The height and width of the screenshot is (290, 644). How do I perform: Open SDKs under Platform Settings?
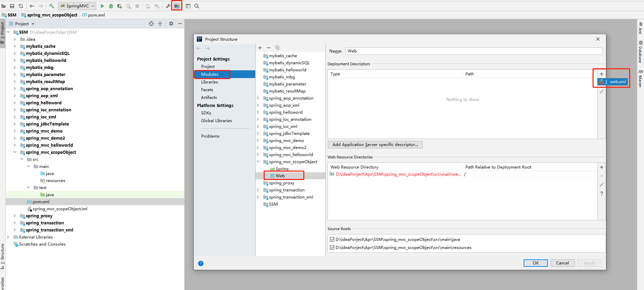pos(206,113)
